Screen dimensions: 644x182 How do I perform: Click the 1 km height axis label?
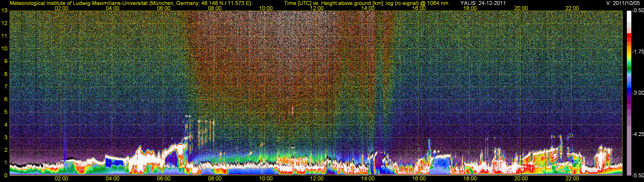pos(6,163)
